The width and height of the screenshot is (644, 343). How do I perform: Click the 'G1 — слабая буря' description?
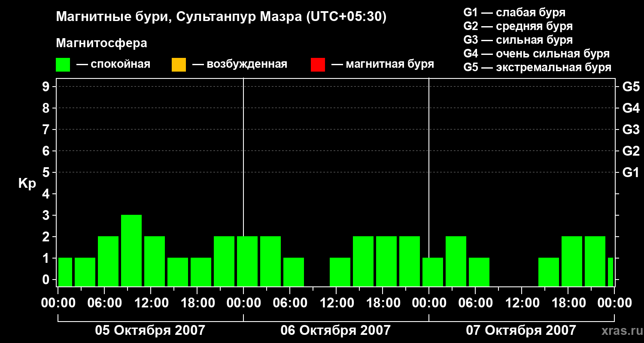(514, 12)
